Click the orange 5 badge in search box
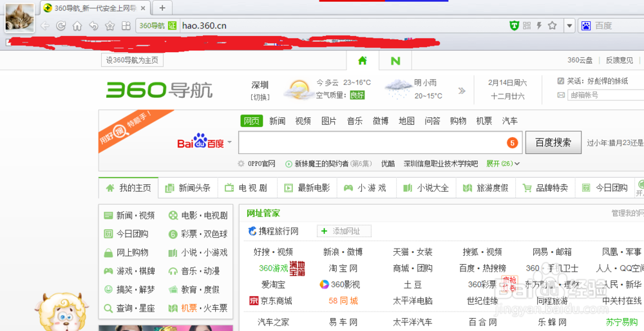The image size is (644, 331). point(512,142)
